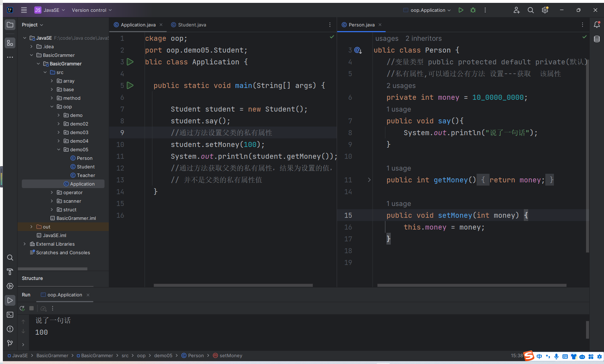This screenshot has width=604, height=364.
Task: Open the Git tool window icon
Action: pos(10,343)
